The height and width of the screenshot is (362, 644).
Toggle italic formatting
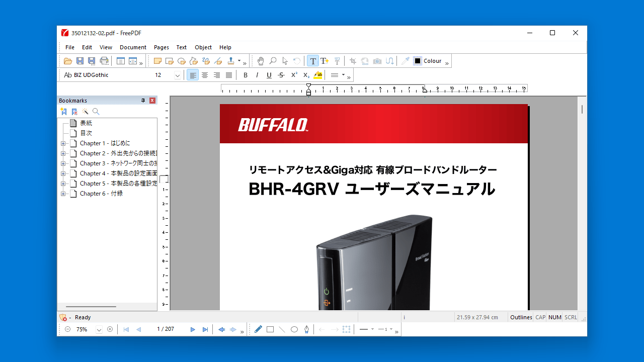pos(257,75)
